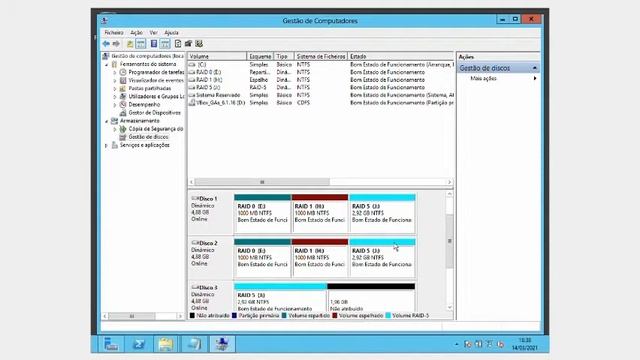Collapse the Armazenamento node
Image resolution: width=640 pixels, height=360 pixels.
click(107, 121)
